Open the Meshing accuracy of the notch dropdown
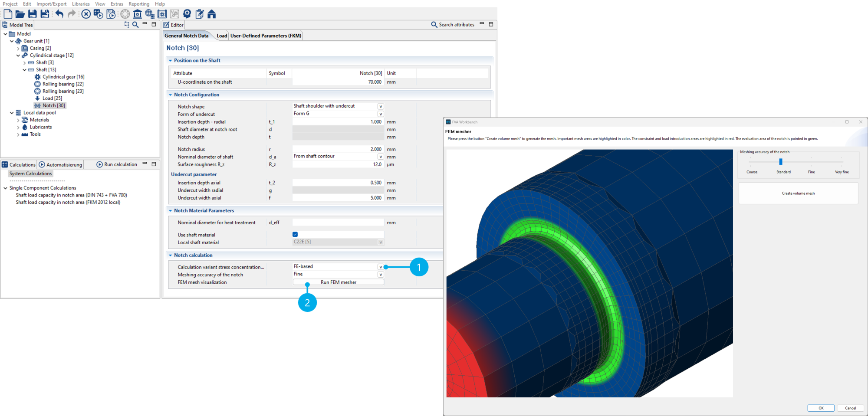This screenshot has height=416, width=868. click(380, 275)
